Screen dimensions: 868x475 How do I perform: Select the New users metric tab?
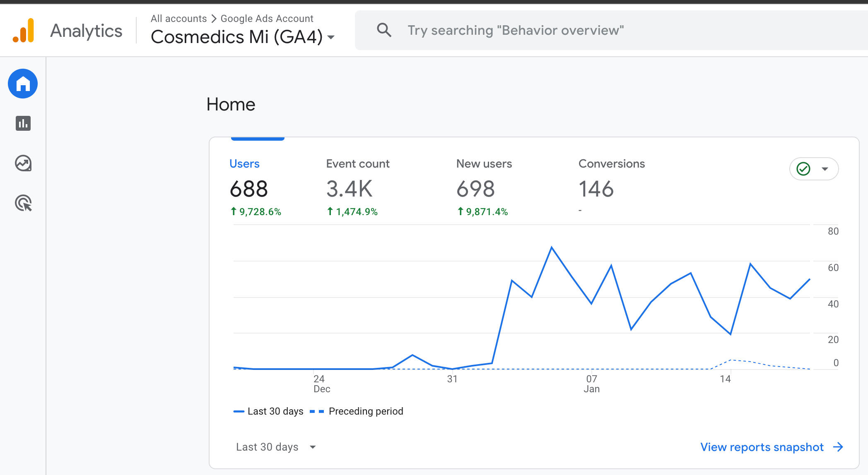(x=484, y=164)
